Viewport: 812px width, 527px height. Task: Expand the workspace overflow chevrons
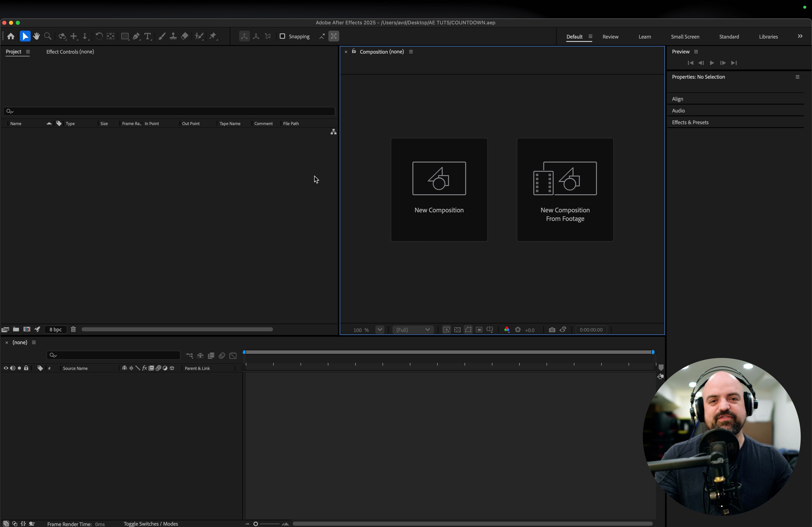coord(800,37)
